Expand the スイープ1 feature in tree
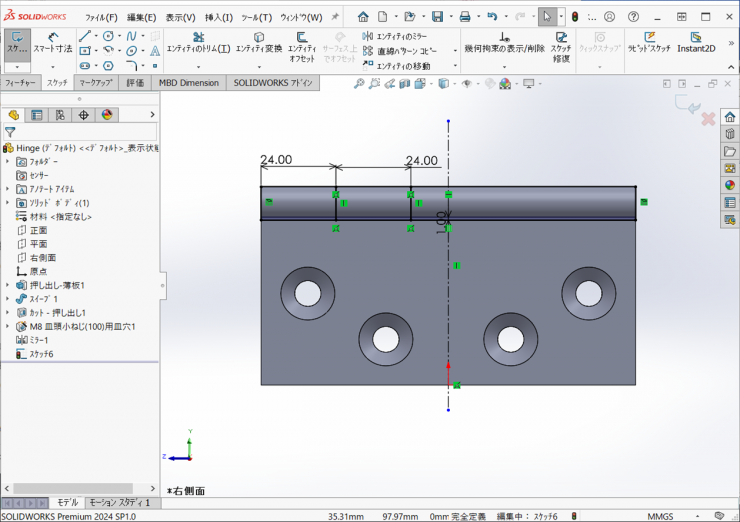This screenshot has height=522, width=740. [8, 299]
